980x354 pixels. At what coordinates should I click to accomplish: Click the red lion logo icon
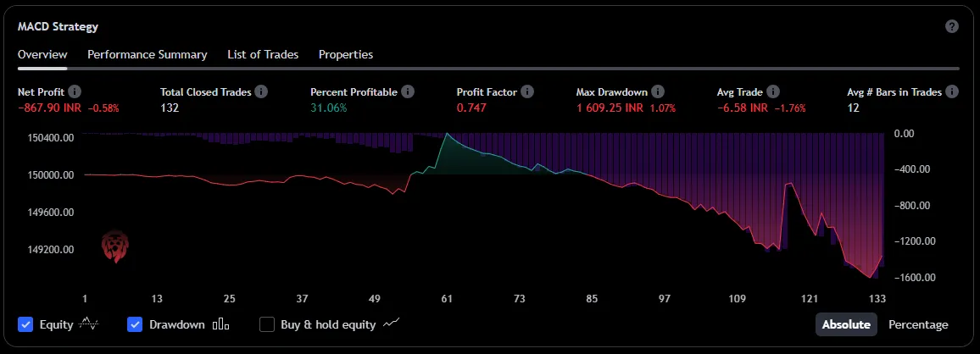pos(114,246)
